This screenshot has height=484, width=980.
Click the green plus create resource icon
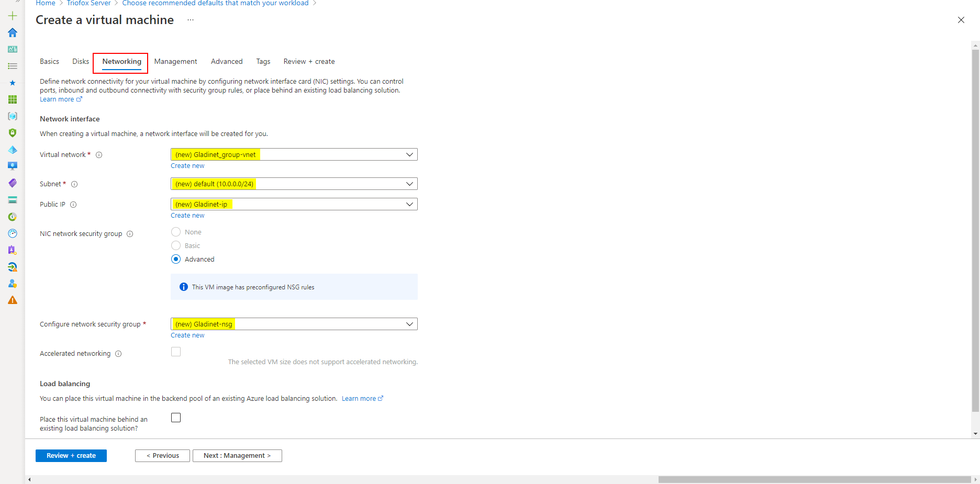click(13, 16)
